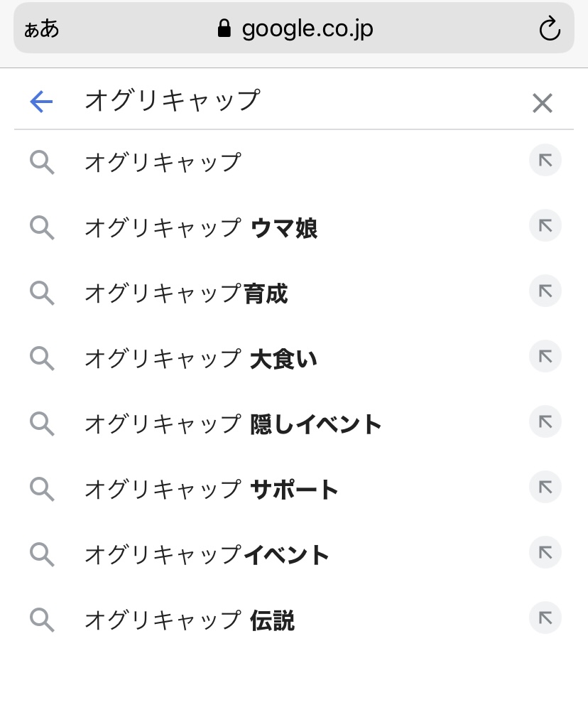This screenshot has width=588, height=727.
Task: Pick the オグリキャップ 大食い suggestion
Action: pos(200,359)
